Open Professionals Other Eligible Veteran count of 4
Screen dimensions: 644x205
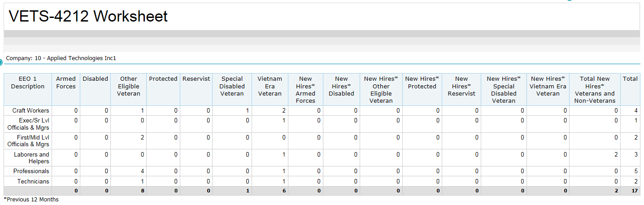[142, 171]
